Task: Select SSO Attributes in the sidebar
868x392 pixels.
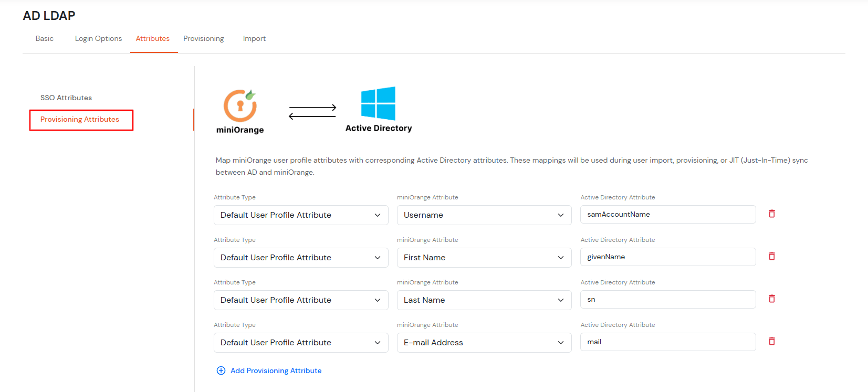Action: pyautogui.click(x=66, y=98)
